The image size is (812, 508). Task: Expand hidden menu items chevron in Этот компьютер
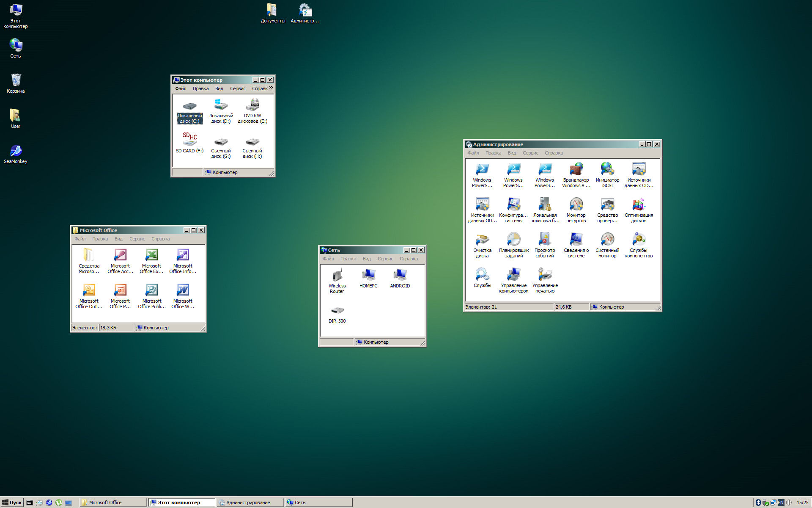(271, 88)
